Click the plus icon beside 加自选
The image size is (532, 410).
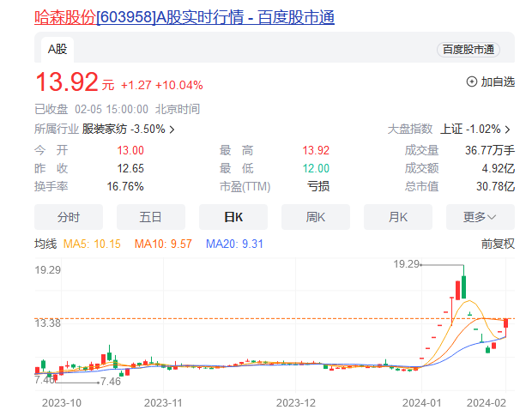point(471,81)
